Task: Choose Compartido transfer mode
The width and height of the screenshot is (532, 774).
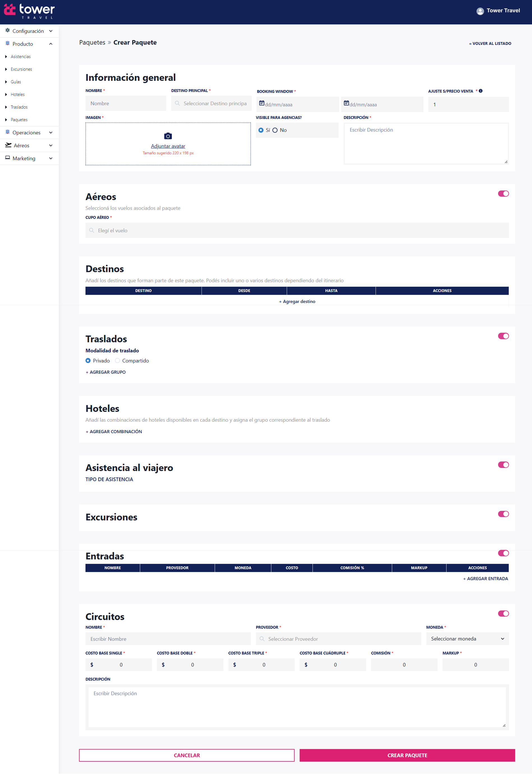Action: pos(117,361)
